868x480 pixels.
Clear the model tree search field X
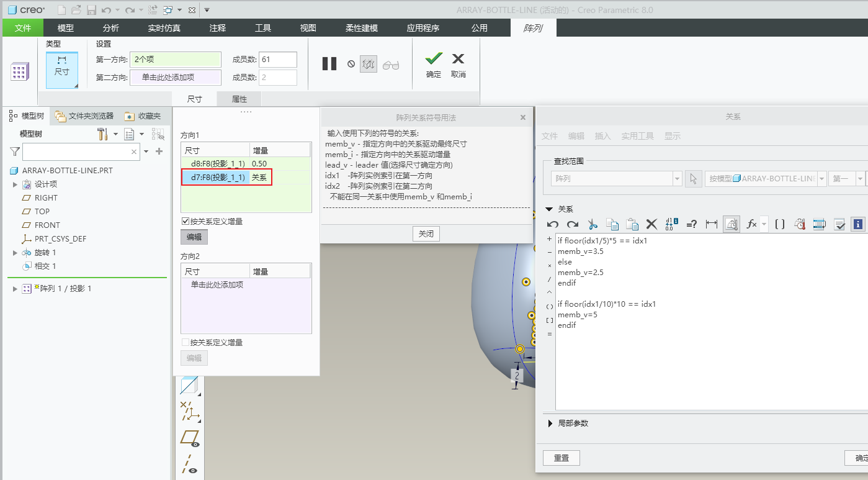point(134,152)
